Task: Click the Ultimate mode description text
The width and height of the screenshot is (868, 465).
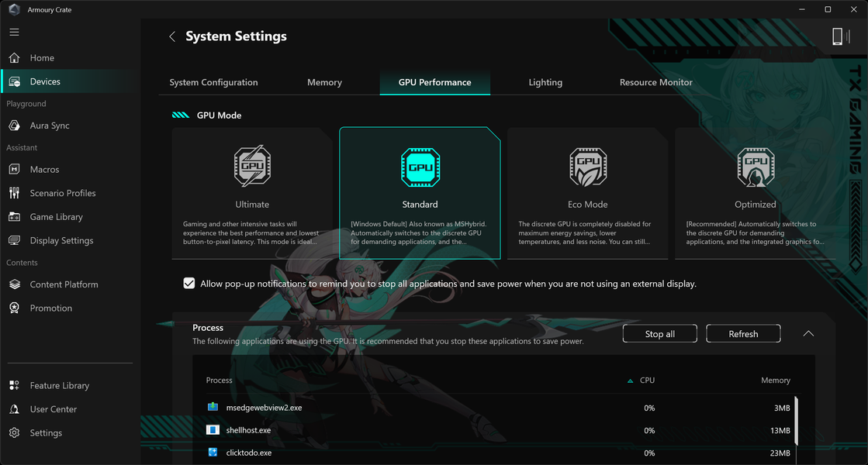Action: pyautogui.click(x=251, y=232)
